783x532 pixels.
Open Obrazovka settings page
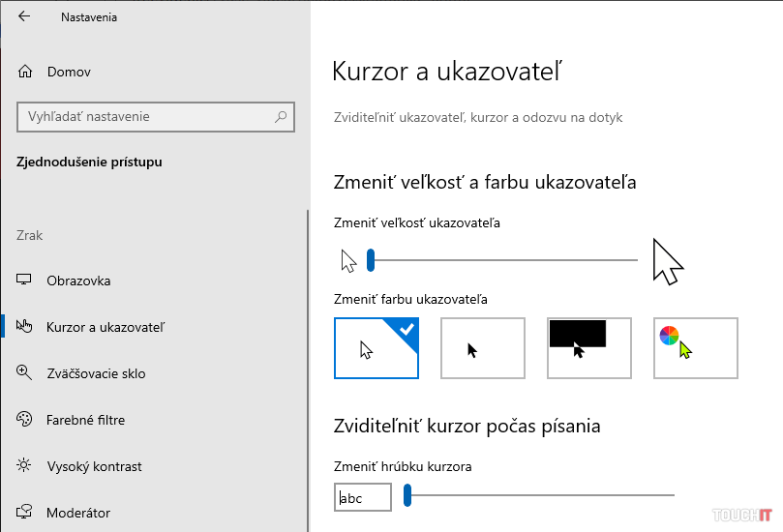tap(78, 281)
